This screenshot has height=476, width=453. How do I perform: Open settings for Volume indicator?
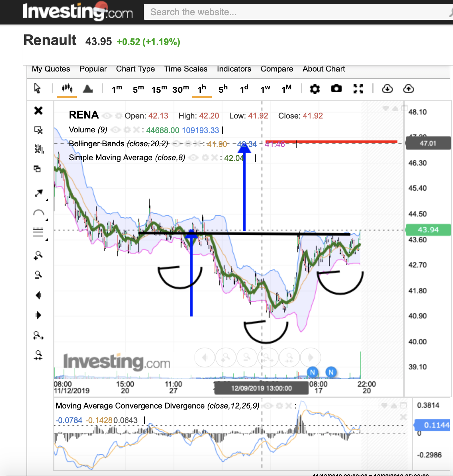pos(127,130)
